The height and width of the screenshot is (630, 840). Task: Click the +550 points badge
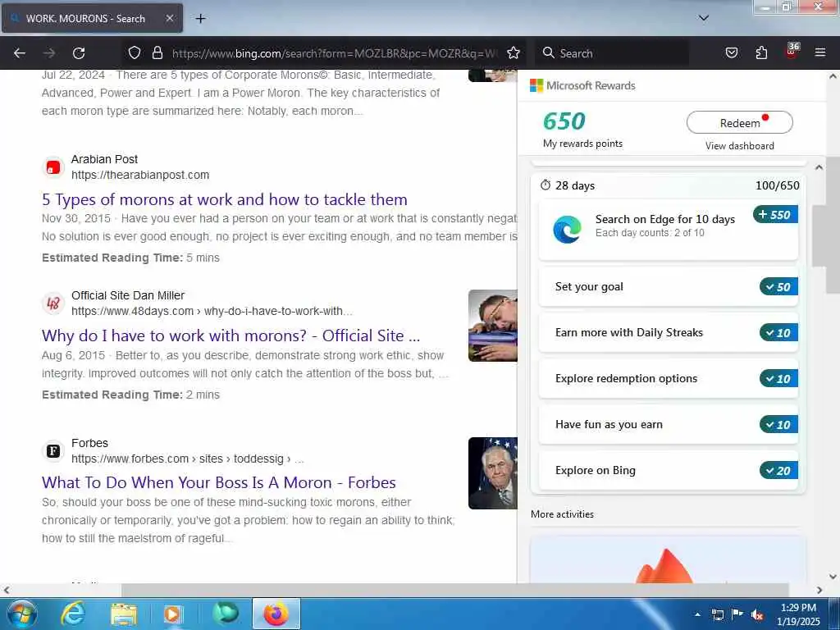775,214
